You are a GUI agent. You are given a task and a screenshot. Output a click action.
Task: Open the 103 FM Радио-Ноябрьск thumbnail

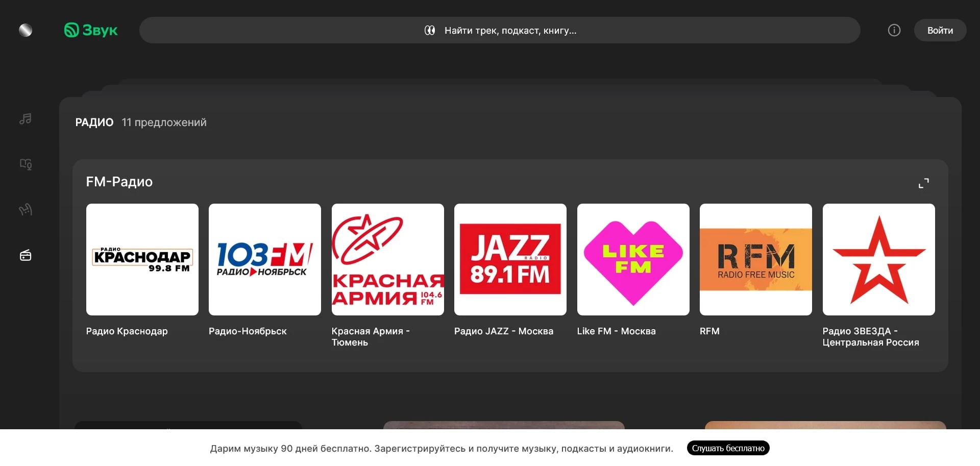click(x=265, y=259)
